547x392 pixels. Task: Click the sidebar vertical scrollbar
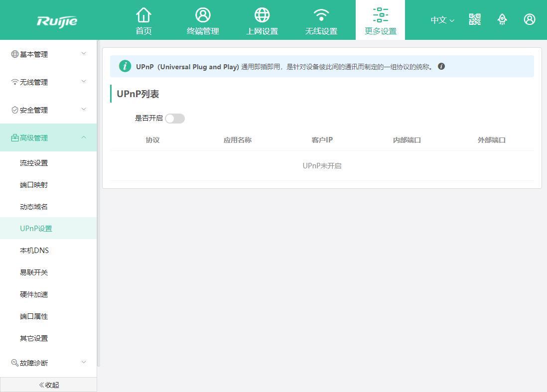tap(99, 203)
